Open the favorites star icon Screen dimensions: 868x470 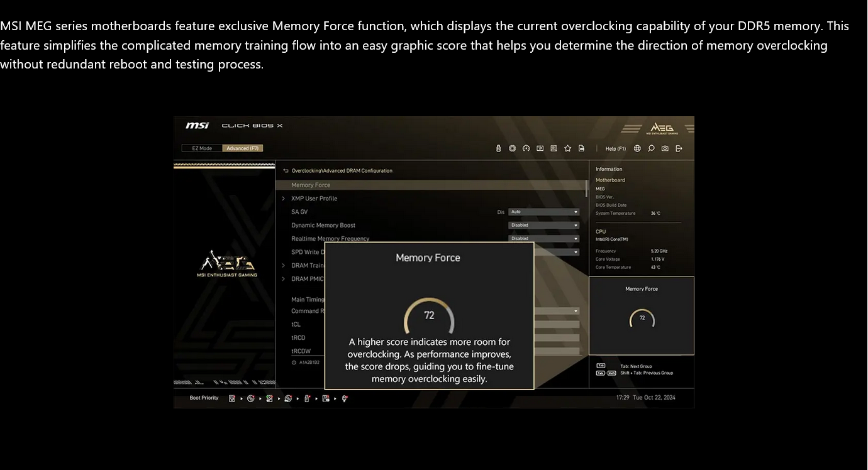coord(567,149)
